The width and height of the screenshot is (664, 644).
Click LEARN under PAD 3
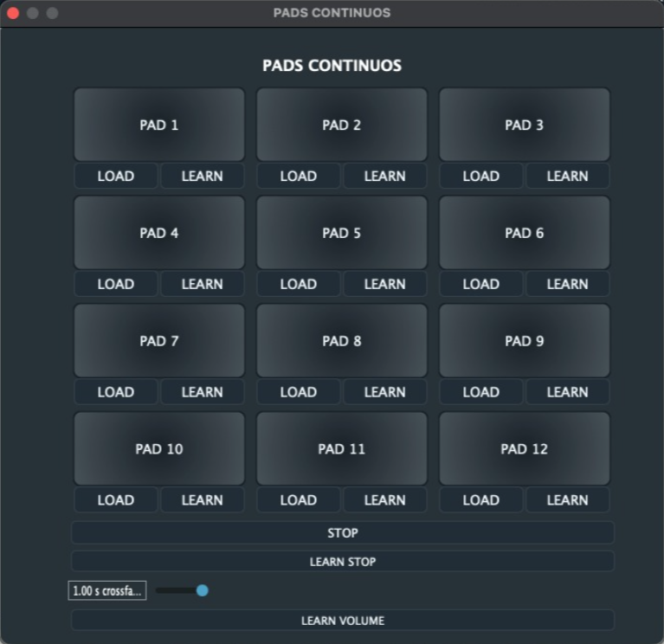[567, 176]
